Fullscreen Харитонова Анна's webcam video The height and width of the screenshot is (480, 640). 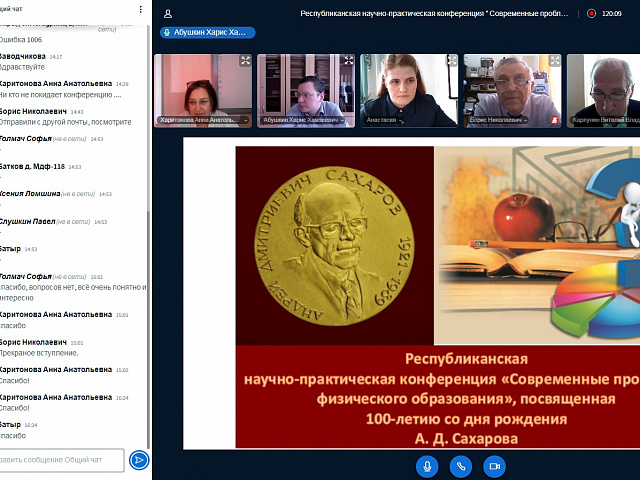[245, 61]
